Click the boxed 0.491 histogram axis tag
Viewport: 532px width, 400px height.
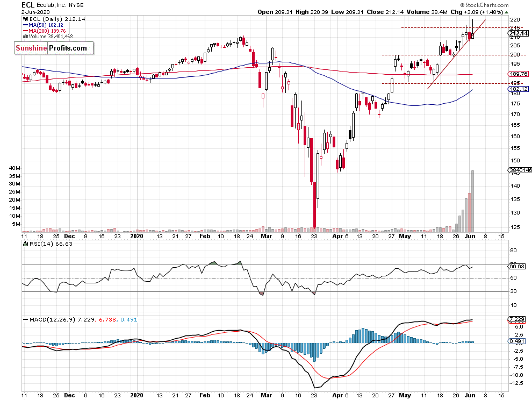click(517, 341)
